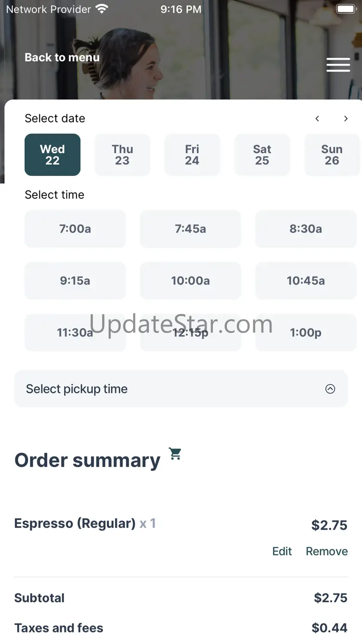The image size is (362, 644).
Task: Go to previous dates with left chevron
Action: tap(317, 119)
